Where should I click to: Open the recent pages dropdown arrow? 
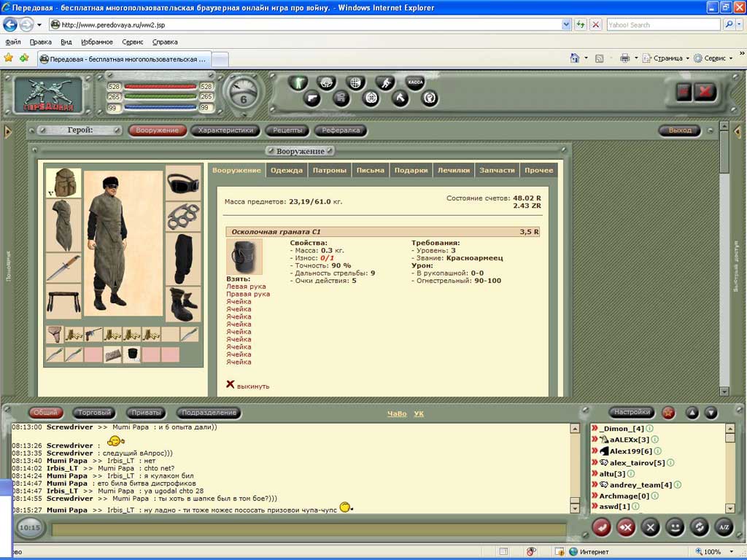click(x=39, y=25)
